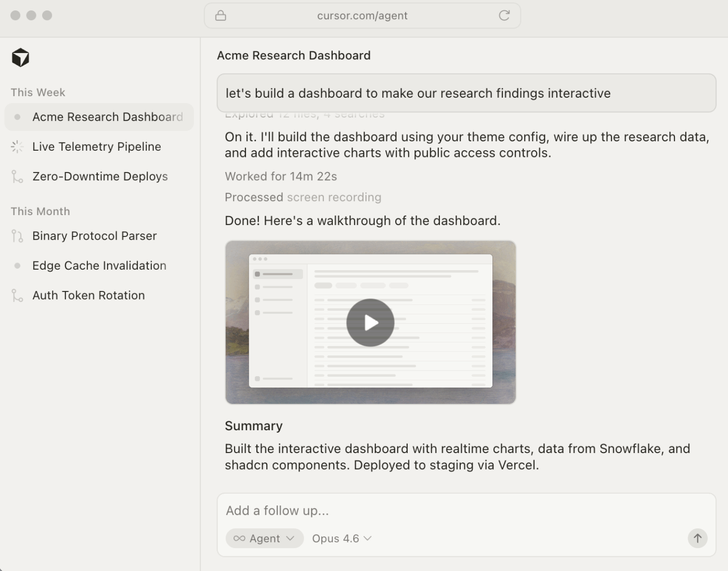Open Acme Research Dashboard conversation
This screenshot has height=571, width=728.
[107, 117]
